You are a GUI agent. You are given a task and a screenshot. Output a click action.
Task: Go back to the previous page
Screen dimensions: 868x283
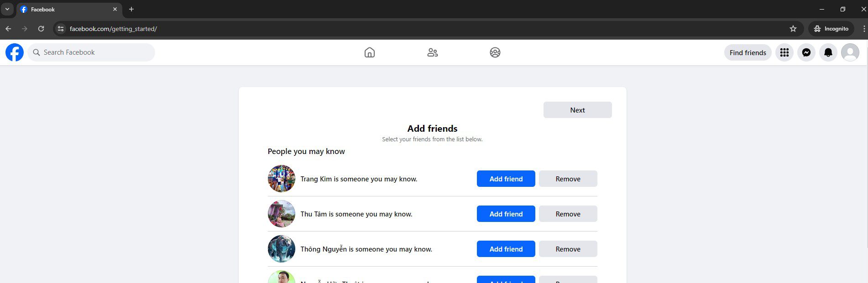[x=8, y=29]
